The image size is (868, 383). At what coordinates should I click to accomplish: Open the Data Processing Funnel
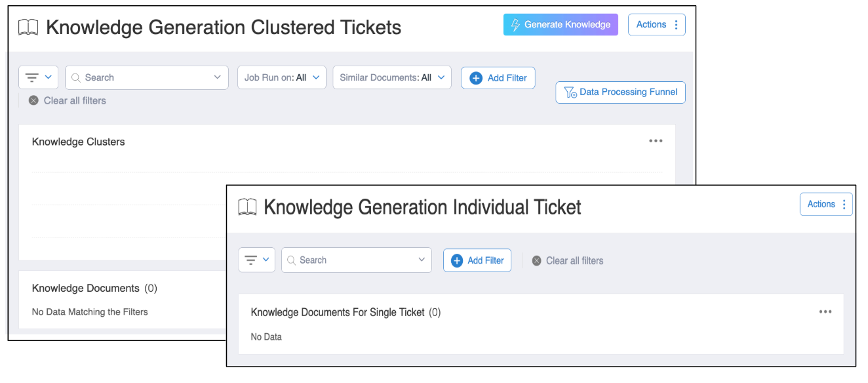point(620,92)
